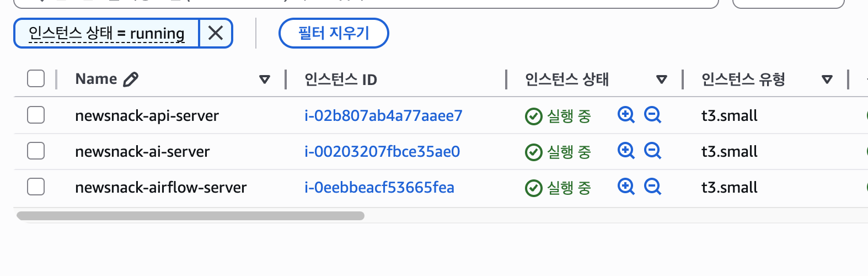Click zoom-out filter icon for newsnack-ai-server status

click(x=652, y=151)
